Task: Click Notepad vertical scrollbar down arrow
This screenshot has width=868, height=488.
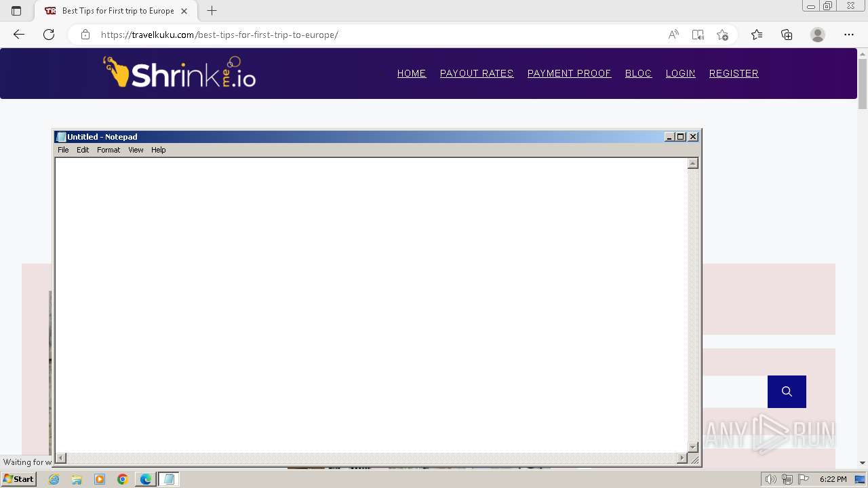Action: (x=693, y=447)
